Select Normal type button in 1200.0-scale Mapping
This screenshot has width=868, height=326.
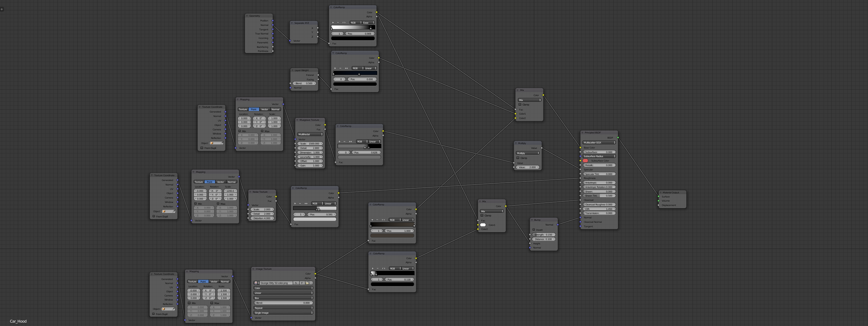pos(232,182)
